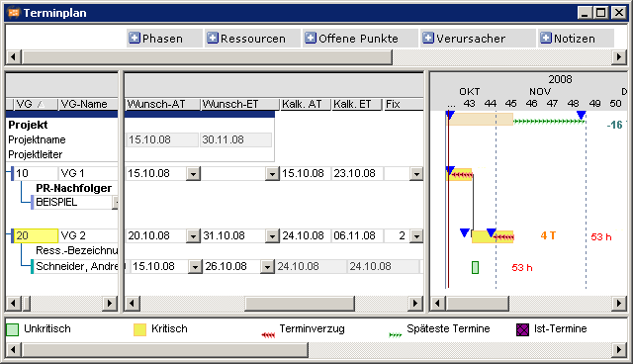This screenshot has height=364, width=633.
Task: Click the Verursacher section label
Action: pyautogui.click(x=471, y=39)
